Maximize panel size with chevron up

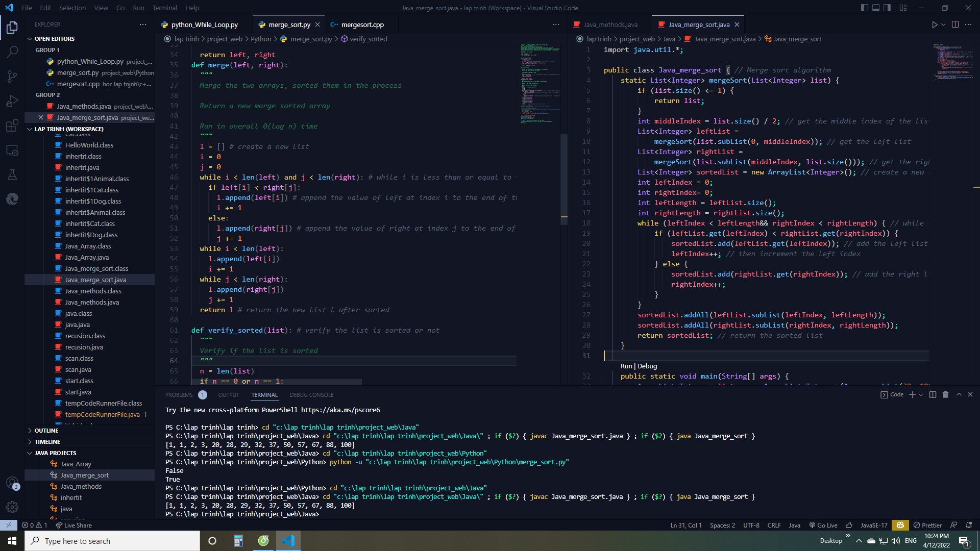(959, 394)
